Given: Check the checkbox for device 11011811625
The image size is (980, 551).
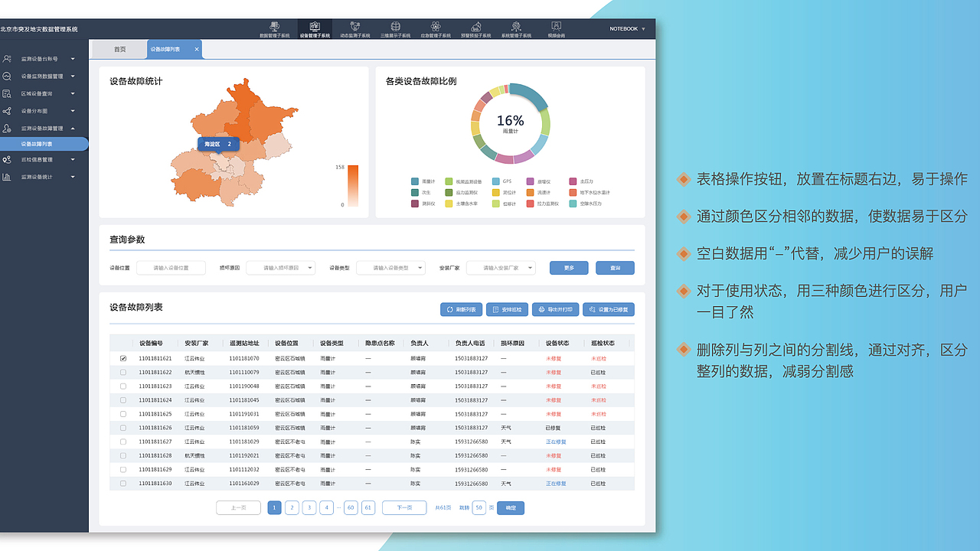Looking at the screenshot, I should pos(122,414).
